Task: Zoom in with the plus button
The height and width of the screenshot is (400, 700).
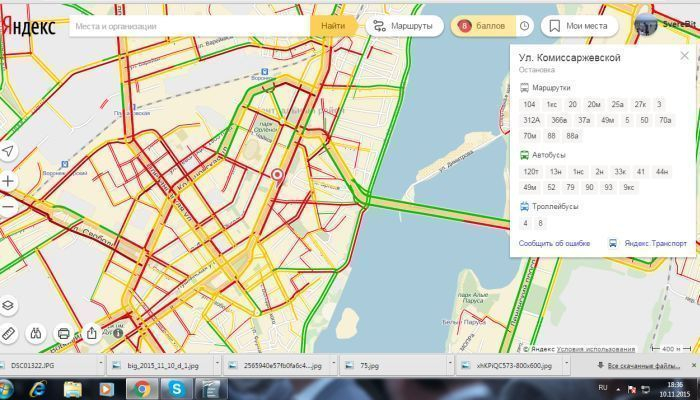Action: click(8, 181)
